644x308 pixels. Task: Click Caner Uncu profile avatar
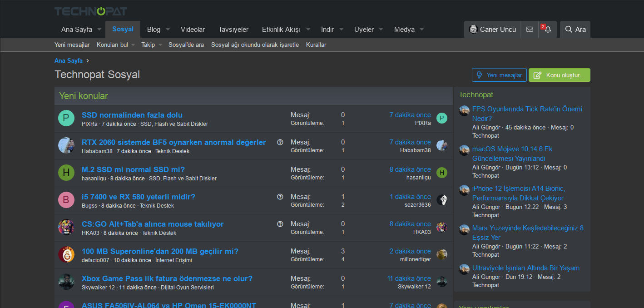click(x=473, y=29)
